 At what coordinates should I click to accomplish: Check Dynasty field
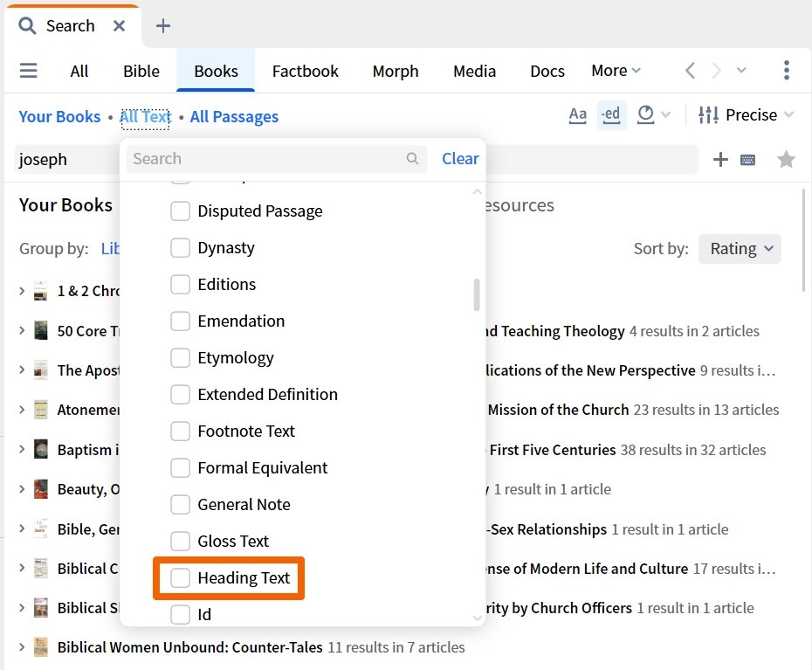(180, 248)
